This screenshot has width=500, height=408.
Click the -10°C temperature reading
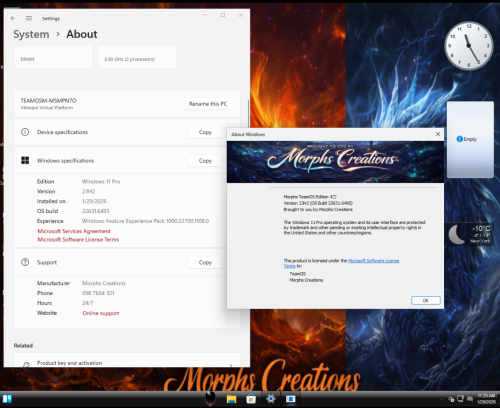click(x=481, y=229)
